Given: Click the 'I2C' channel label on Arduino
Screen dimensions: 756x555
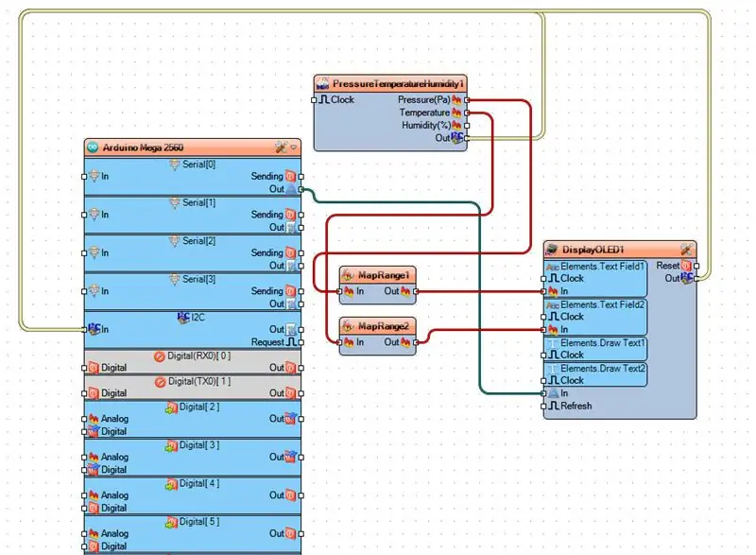Looking at the screenshot, I should (198, 318).
